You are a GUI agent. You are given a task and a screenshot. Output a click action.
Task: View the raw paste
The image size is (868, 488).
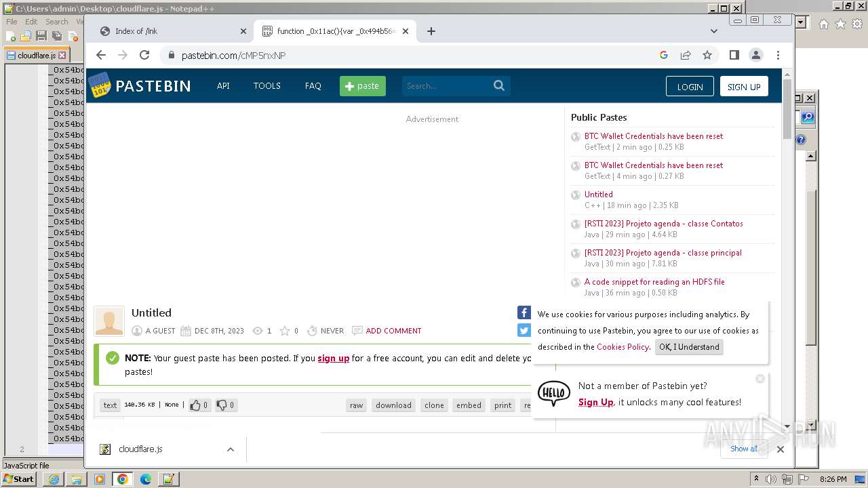356,405
